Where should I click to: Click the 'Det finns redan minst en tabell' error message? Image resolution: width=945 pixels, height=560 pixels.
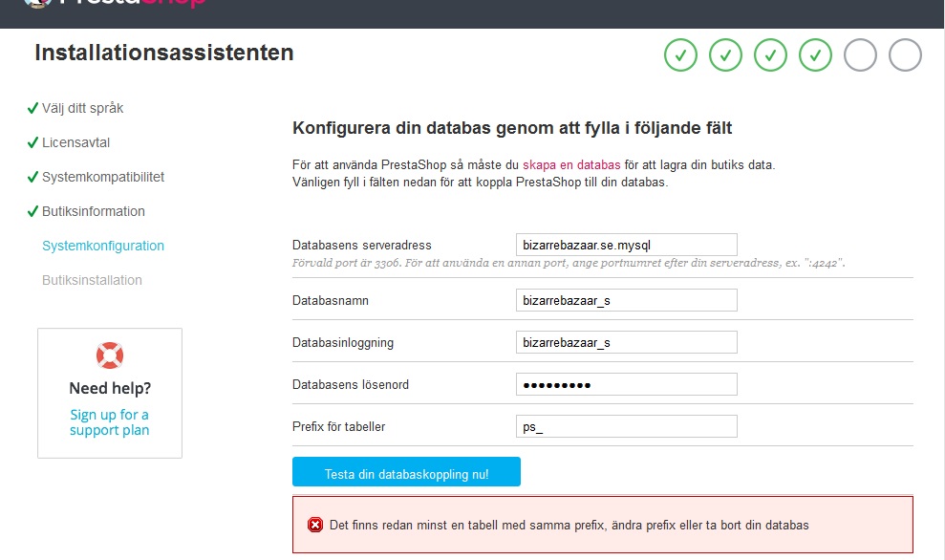569,525
